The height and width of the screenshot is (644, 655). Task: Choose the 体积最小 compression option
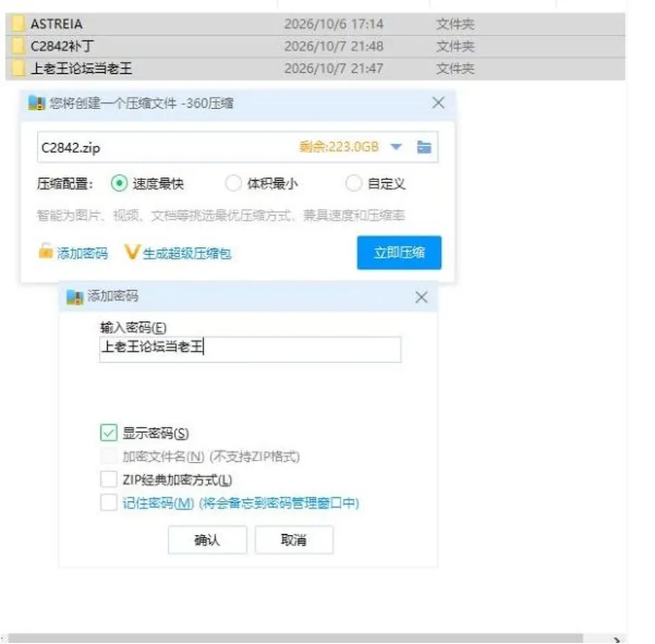(x=233, y=183)
